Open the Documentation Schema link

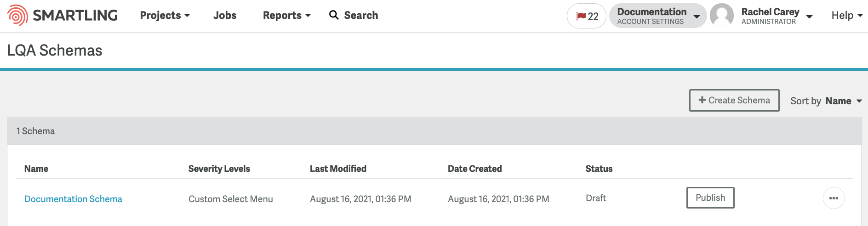point(73,199)
